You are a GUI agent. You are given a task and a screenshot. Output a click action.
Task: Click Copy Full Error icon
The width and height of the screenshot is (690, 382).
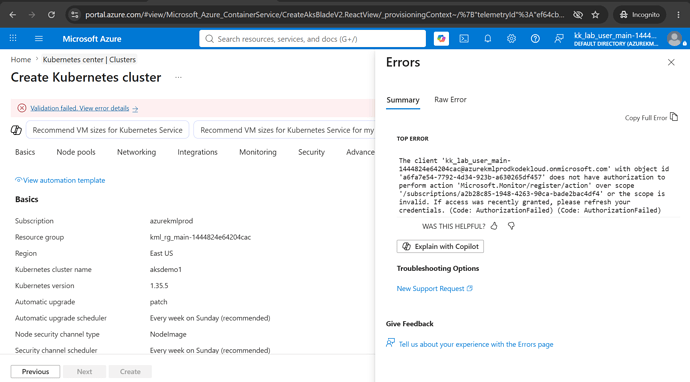674,117
